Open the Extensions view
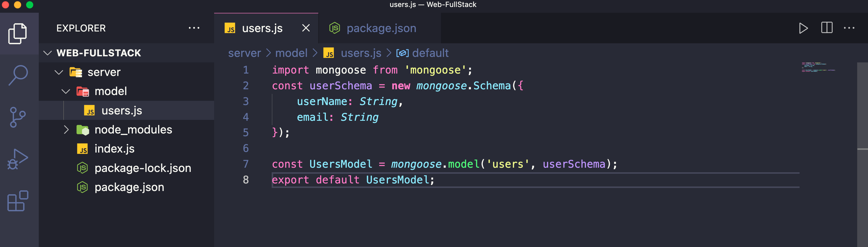Viewport: 868px width, 247px height. click(x=18, y=201)
